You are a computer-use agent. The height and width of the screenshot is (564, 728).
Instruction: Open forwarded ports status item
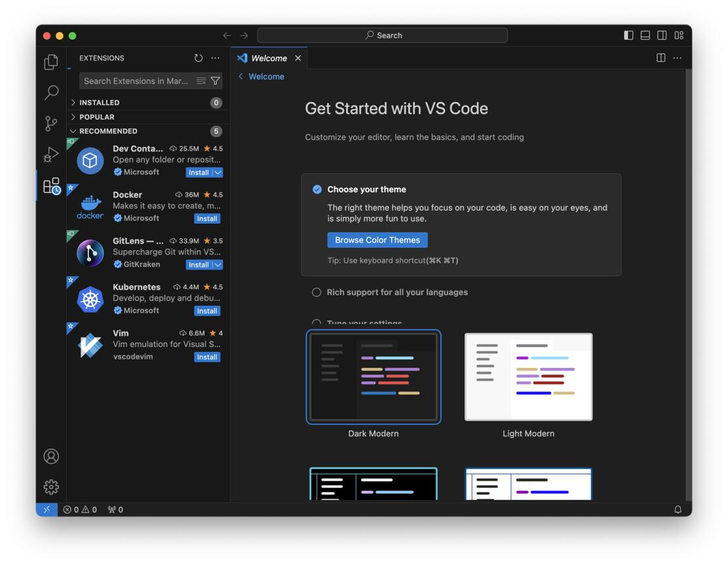pyautogui.click(x=115, y=510)
